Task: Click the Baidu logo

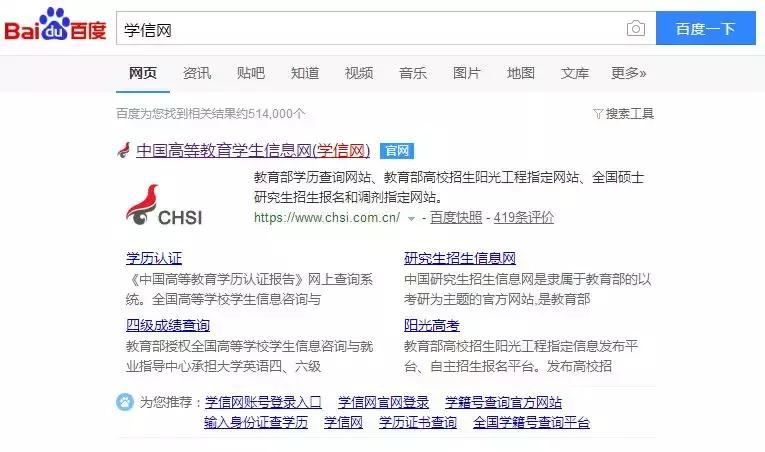Action: tap(55, 24)
